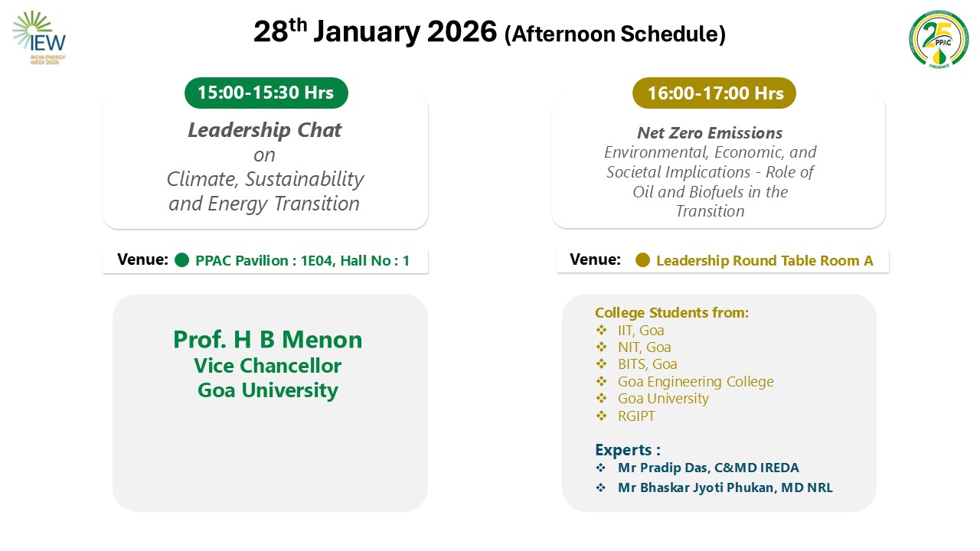Click the PPAC Pavilion : 1E04 venue text

coord(302,261)
